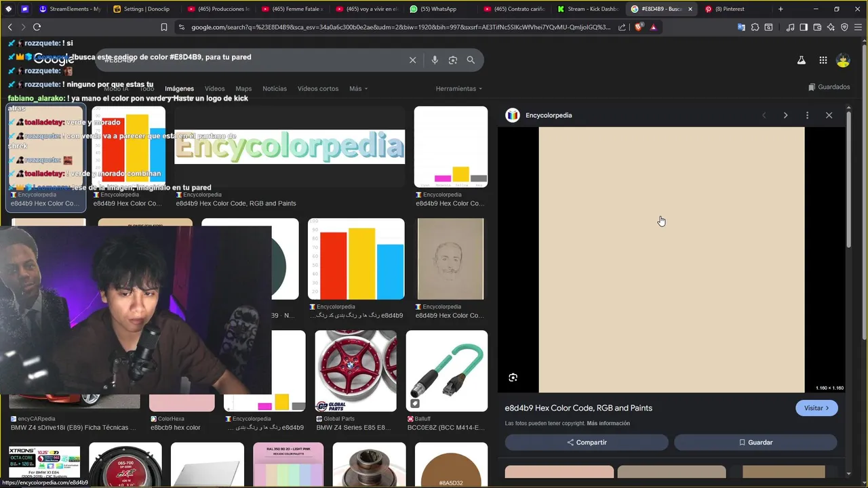Expand the Herramientas dropdown

click(x=459, y=89)
